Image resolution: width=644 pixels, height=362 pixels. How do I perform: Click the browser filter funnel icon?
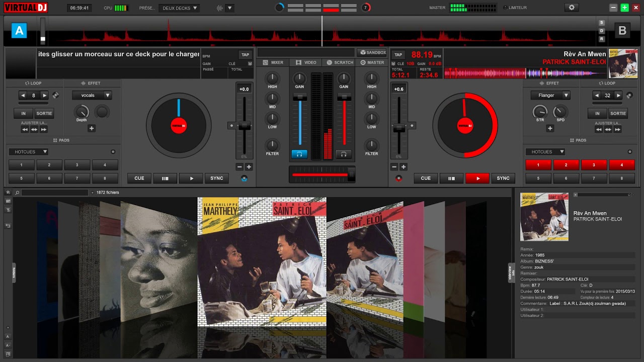[x=8, y=210]
